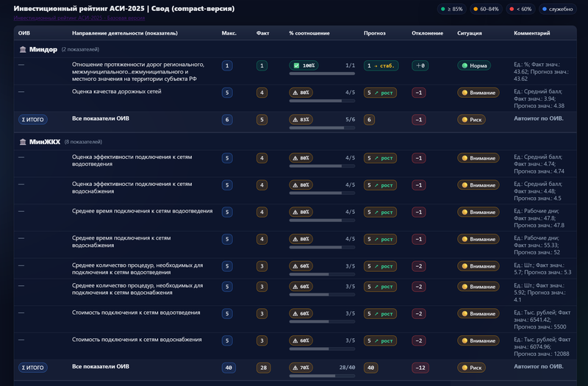This screenshot has height=386, width=588.
Task: Click the 'Автоитог по ОИВ.' comment in Миндор totals
Action: coord(539,118)
